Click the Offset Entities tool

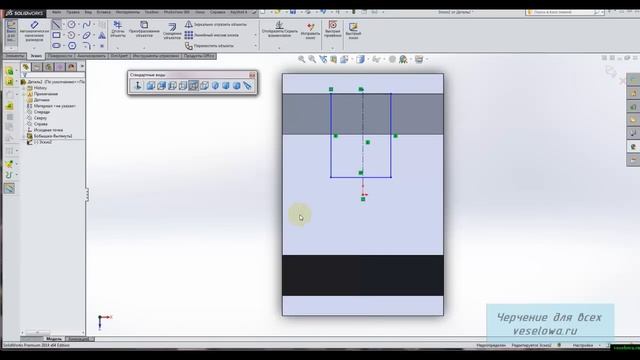[172, 31]
